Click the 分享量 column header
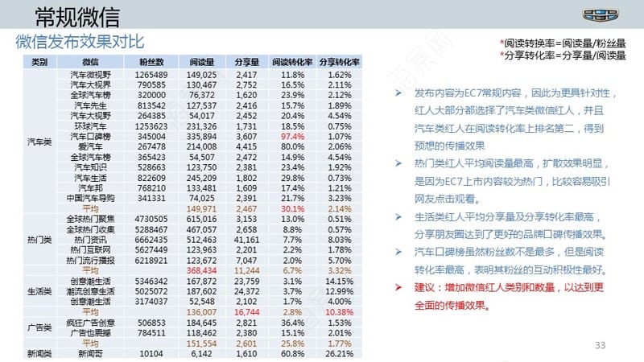Image resolution: width=644 pixels, height=362 pixels. (x=247, y=62)
